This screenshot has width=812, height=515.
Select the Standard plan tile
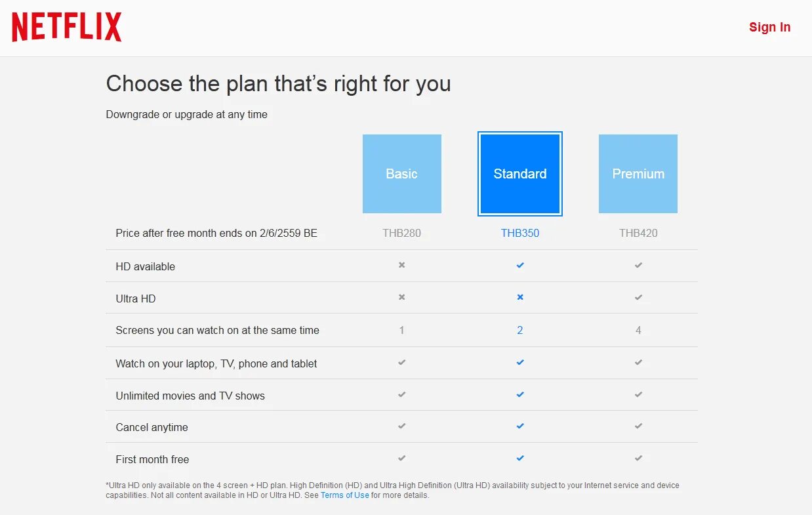pyautogui.click(x=520, y=174)
